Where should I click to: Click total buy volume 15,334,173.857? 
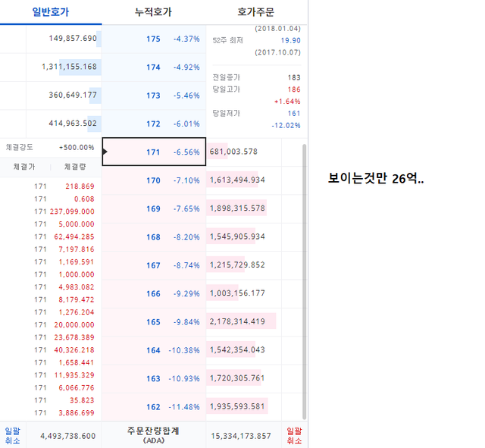tap(241, 436)
